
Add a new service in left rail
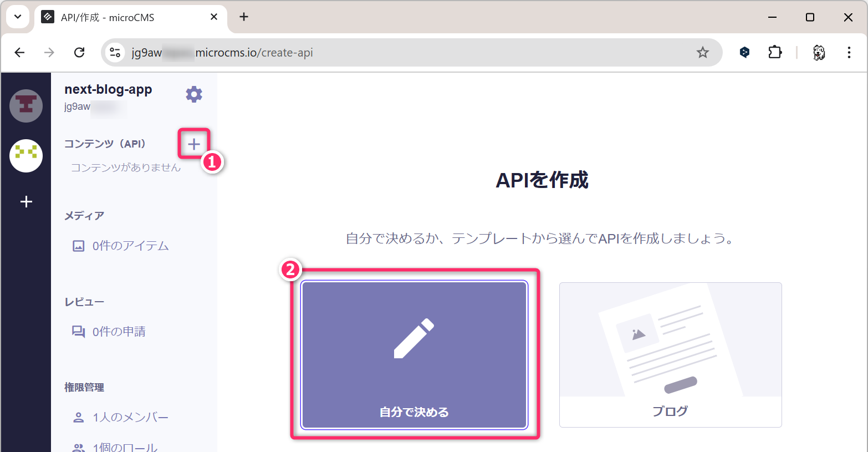pos(26,202)
